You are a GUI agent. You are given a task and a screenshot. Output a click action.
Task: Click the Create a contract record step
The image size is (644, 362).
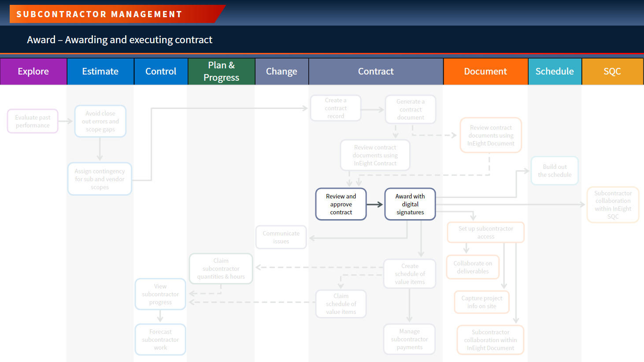(336, 108)
